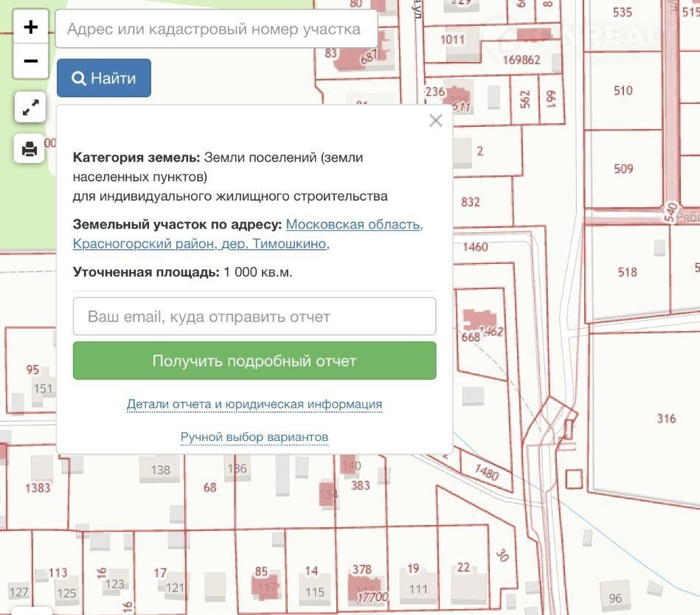Select land parcel 510 on map

(623, 91)
